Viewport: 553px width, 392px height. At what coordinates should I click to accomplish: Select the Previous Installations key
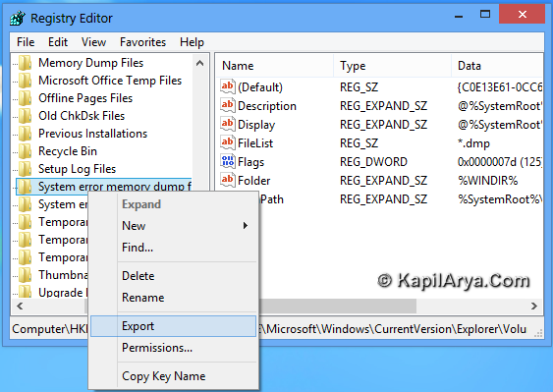[x=92, y=134]
